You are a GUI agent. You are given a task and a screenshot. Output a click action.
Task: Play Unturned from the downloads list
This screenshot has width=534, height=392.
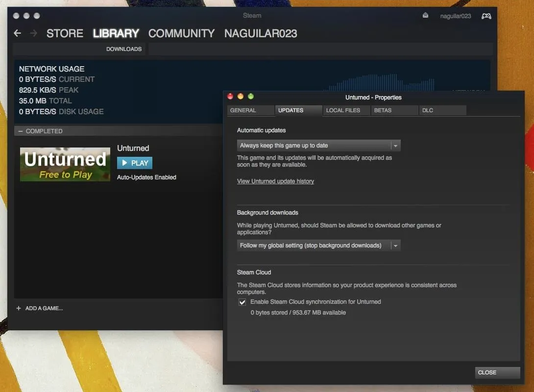[x=135, y=163]
